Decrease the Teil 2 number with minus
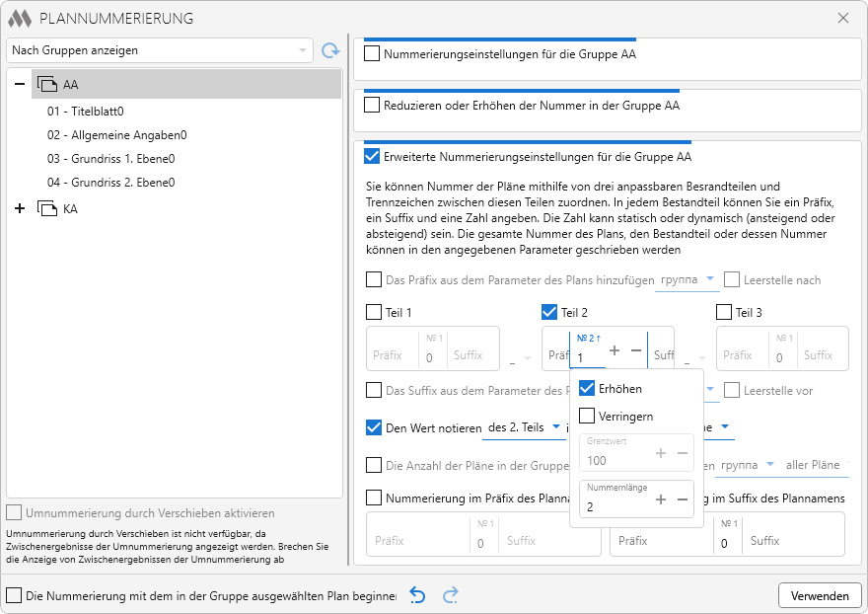868x614 pixels. pyautogui.click(x=636, y=350)
